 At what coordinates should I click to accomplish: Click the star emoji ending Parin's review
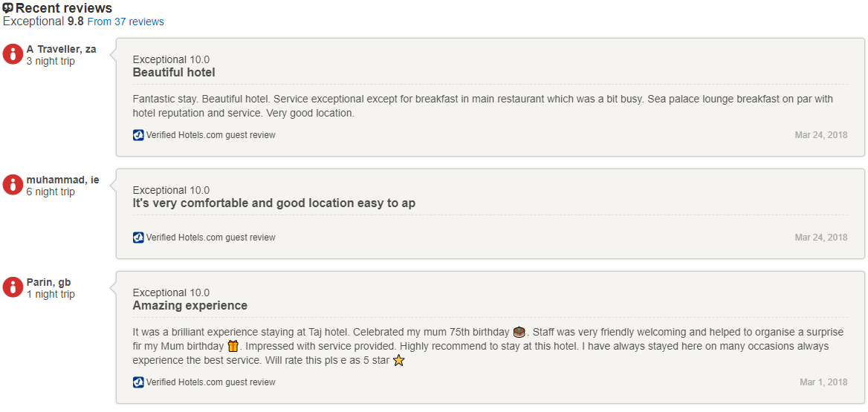[399, 361]
